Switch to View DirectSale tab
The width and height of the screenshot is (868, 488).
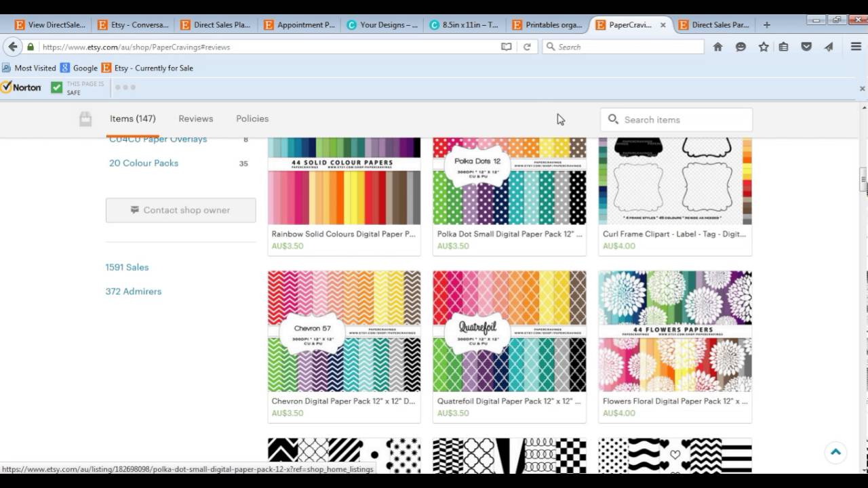pos(50,25)
